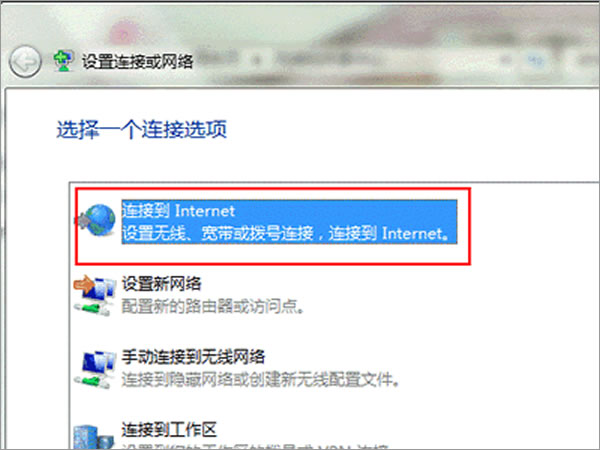Select the 连接到 Internet option title

[x=178, y=211]
